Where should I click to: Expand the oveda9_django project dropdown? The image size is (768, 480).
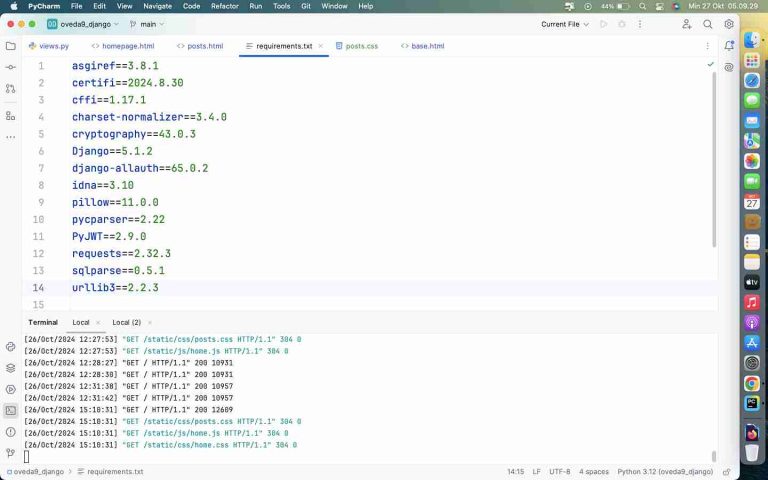[84, 24]
